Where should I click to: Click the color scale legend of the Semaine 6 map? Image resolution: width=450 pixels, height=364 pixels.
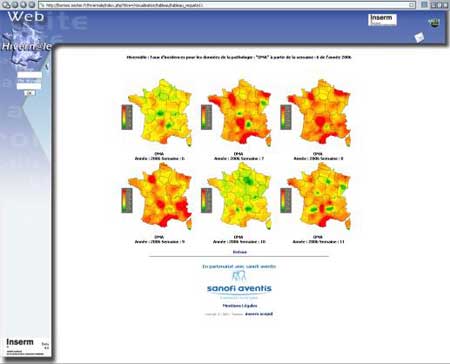pyautogui.click(x=127, y=117)
